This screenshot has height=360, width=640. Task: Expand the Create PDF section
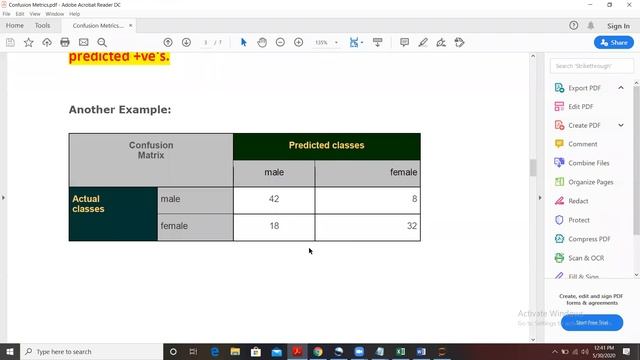[x=621, y=125]
